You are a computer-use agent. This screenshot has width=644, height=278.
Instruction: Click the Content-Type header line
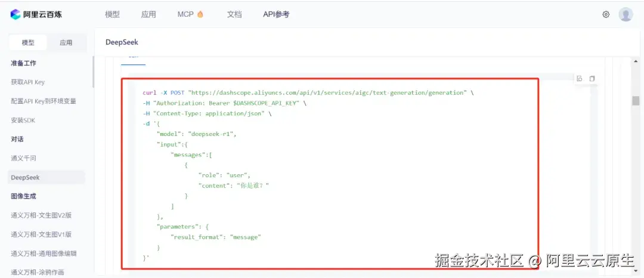[207, 114]
